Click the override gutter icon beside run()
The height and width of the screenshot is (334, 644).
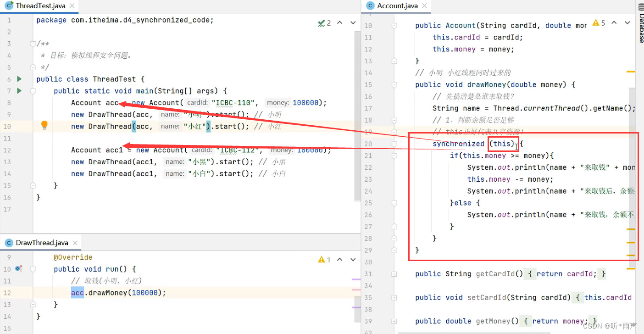[x=19, y=269]
